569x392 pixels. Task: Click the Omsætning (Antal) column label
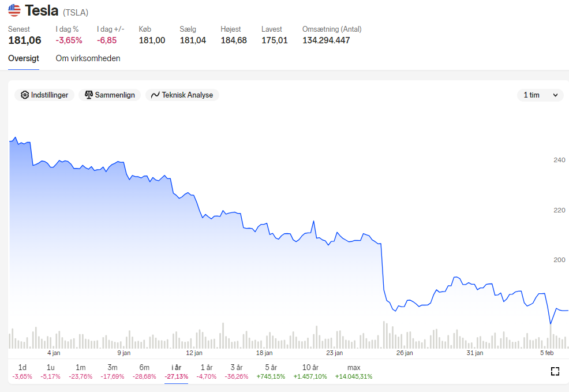coord(332,29)
